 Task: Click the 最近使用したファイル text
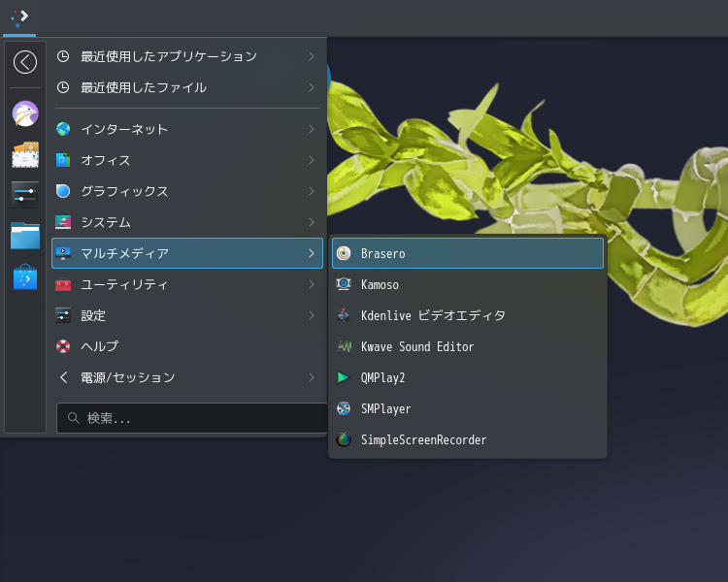[144, 87]
